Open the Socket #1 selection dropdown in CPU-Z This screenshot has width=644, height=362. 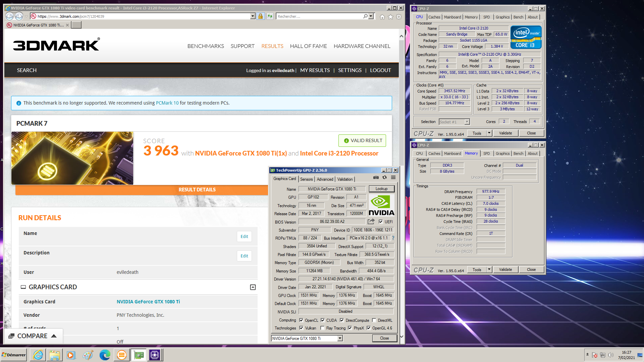pos(467,122)
